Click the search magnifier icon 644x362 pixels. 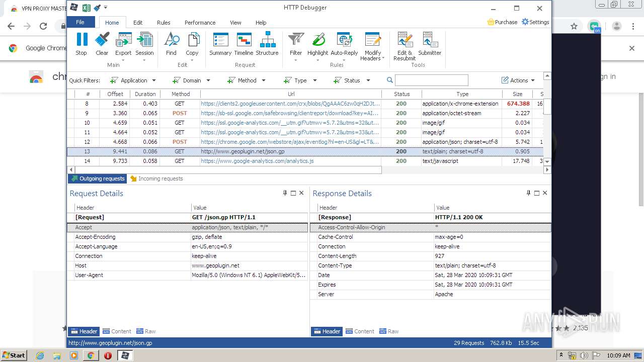[x=390, y=80]
